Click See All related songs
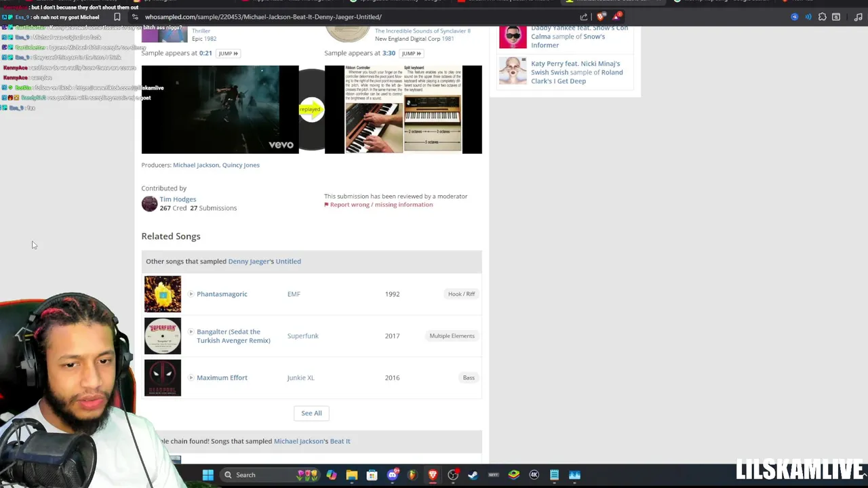 pos(311,413)
